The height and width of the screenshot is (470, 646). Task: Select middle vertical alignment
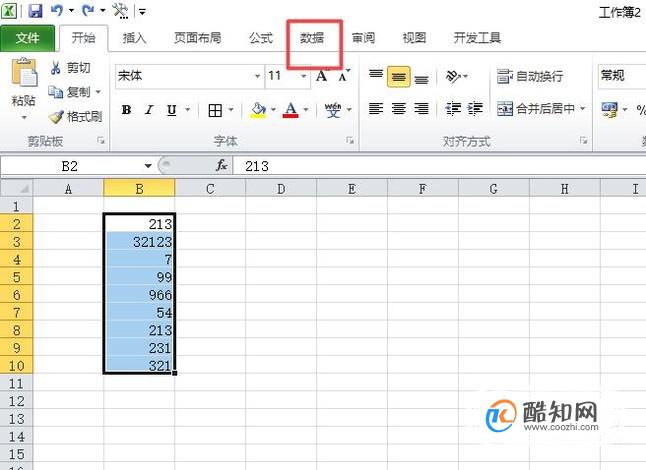click(398, 77)
